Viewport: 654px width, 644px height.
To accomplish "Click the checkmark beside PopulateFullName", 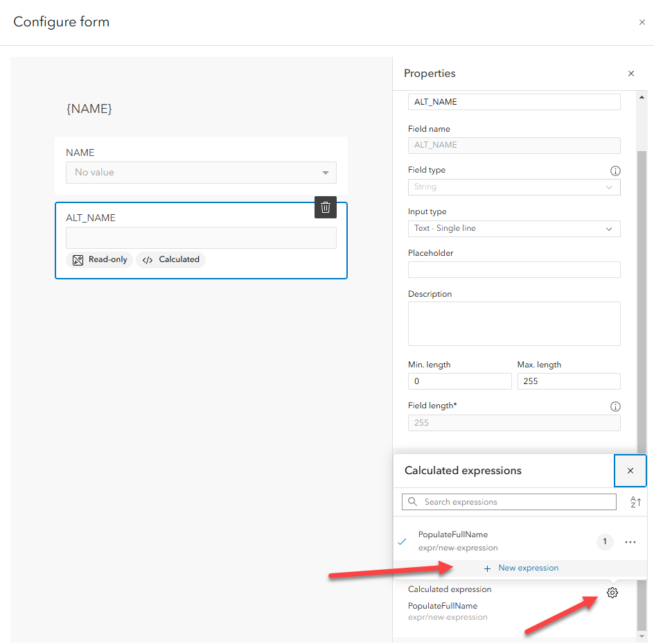I will click(x=402, y=542).
